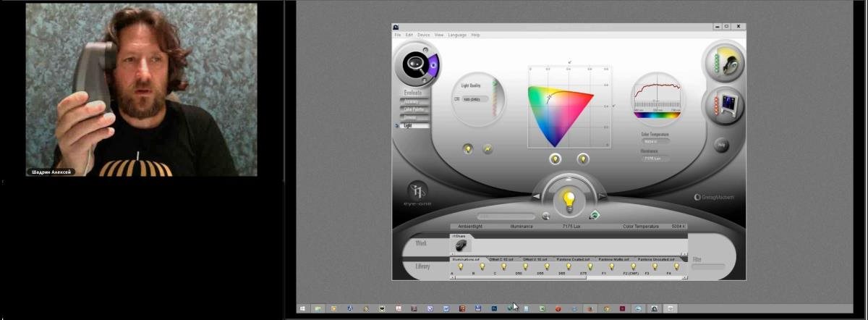
Task: Select illuminant D75 bulb in Library
Action: click(590, 267)
